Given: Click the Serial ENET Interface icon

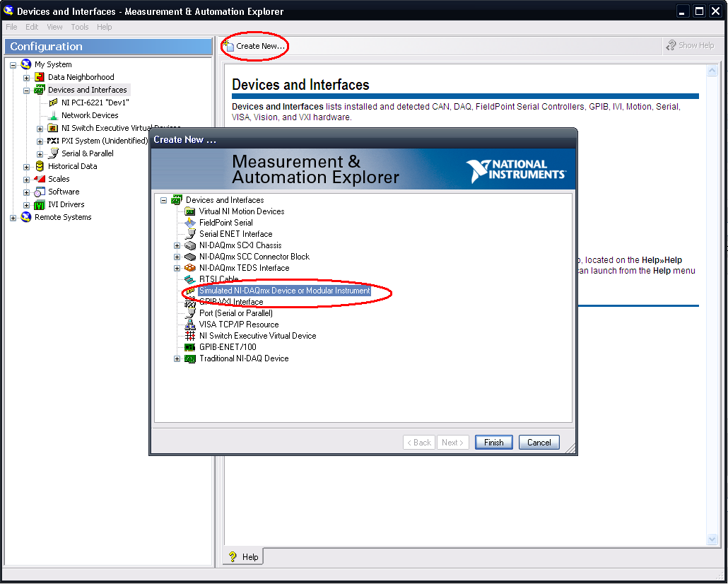Looking at the screenshot, I should coord(190,234).
